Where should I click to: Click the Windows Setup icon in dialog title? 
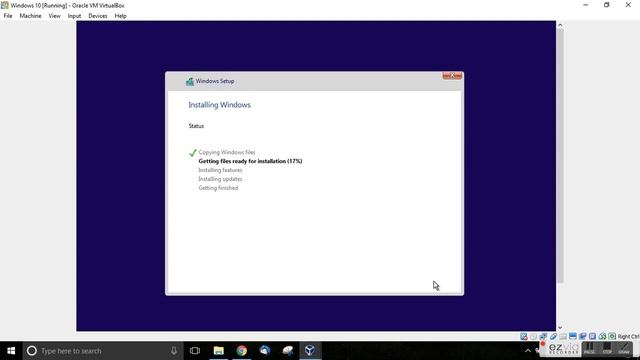[x=189, y=81]
